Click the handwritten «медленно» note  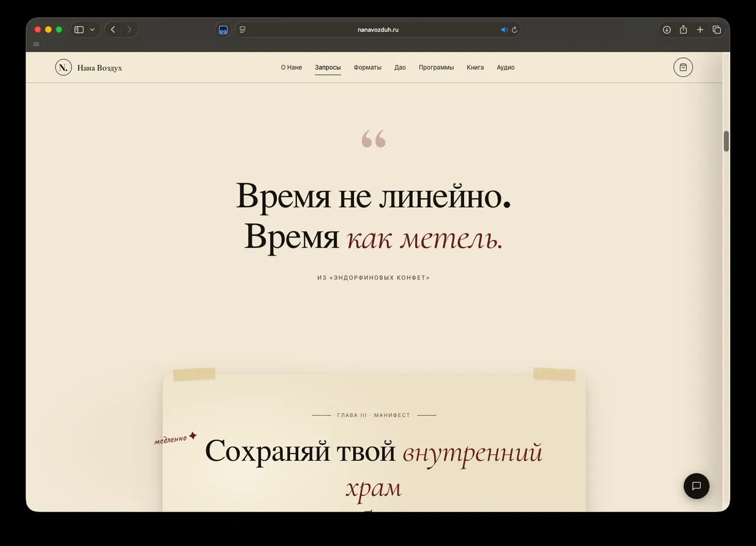[x=171, y=439]
